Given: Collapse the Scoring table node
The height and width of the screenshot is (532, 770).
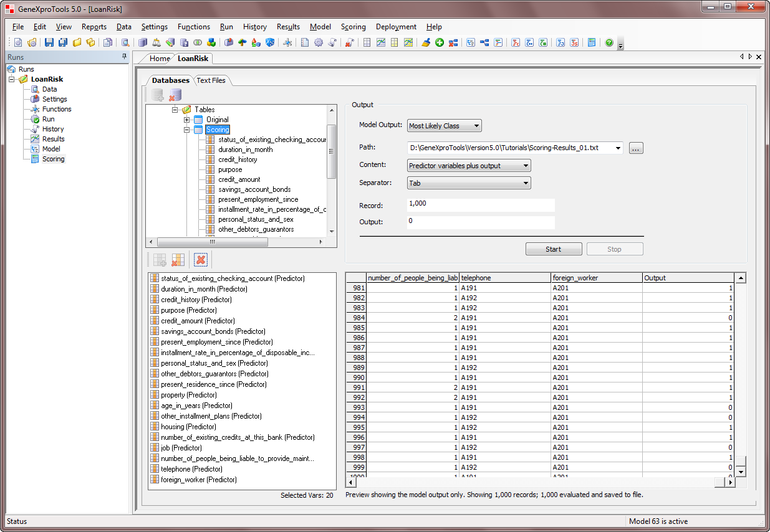Looking at the screenshot, I should pyautogui.click(x=187, y=130).
